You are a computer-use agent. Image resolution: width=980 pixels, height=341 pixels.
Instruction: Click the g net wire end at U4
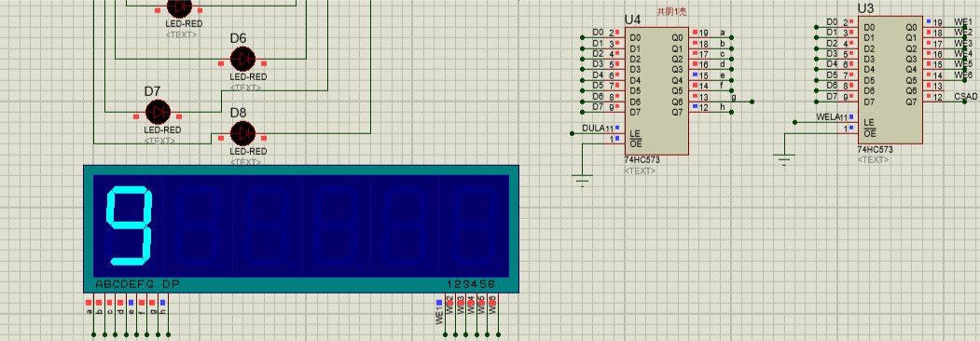(x=752, y=102)
